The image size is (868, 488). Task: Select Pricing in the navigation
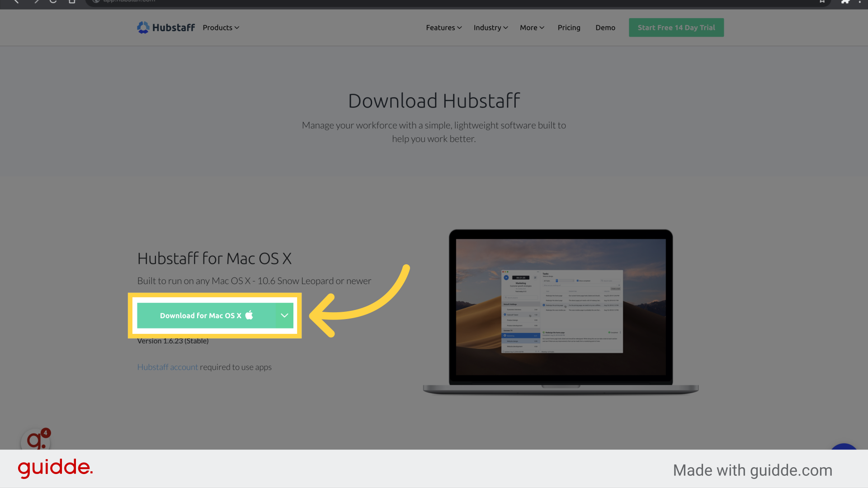(569, 28)
